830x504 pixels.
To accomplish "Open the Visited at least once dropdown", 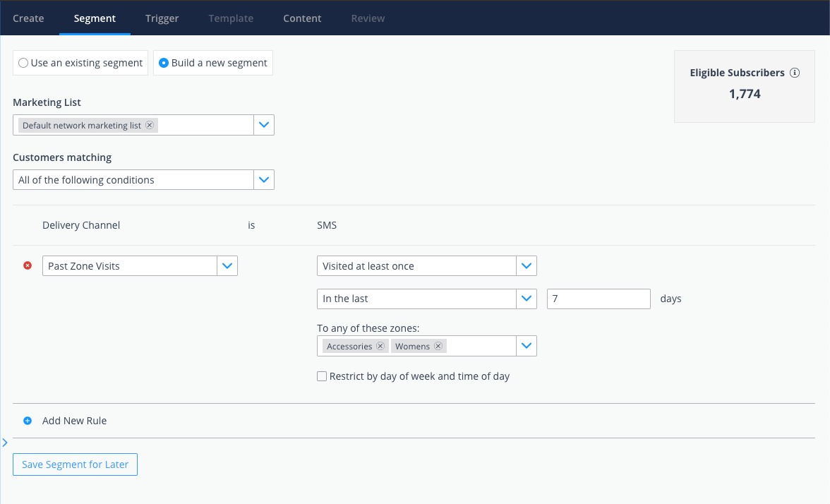I will (x=527, y=265).
